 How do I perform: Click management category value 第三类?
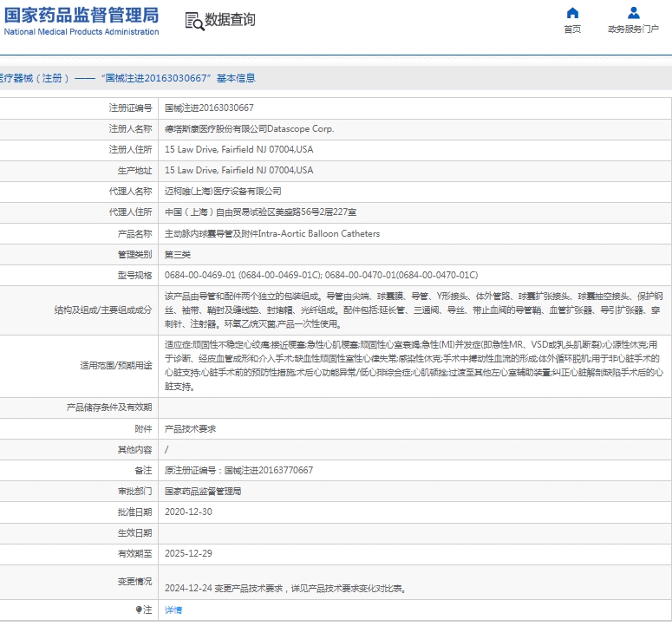pyautogui.click(x=178, y=255)
